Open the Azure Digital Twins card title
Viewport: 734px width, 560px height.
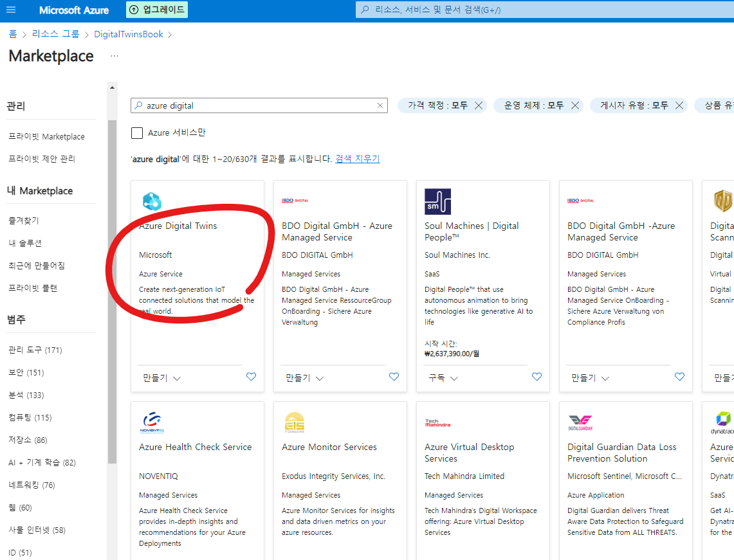(178, 226)
